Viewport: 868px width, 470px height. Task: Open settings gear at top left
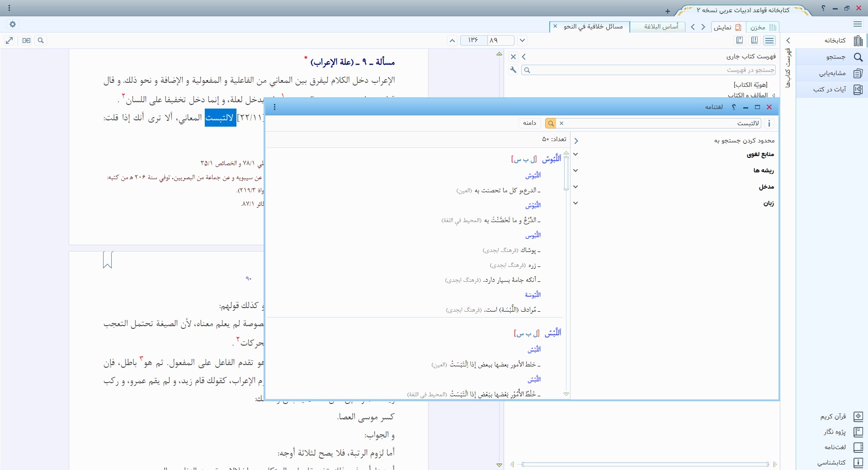[x=13, y=24]
